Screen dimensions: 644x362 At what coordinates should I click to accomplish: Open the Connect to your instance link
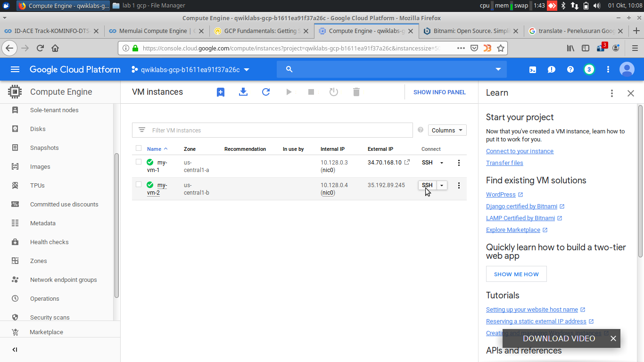[x=520, y=151]
